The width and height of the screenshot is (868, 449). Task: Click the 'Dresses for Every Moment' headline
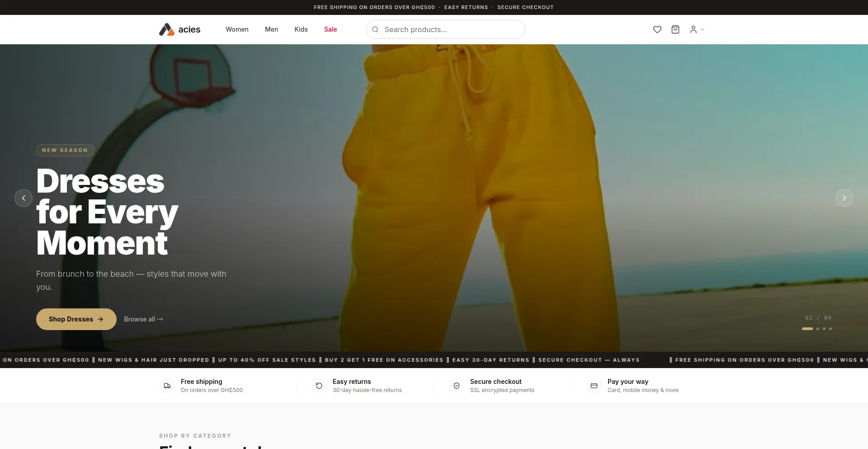tap(108, 212)
